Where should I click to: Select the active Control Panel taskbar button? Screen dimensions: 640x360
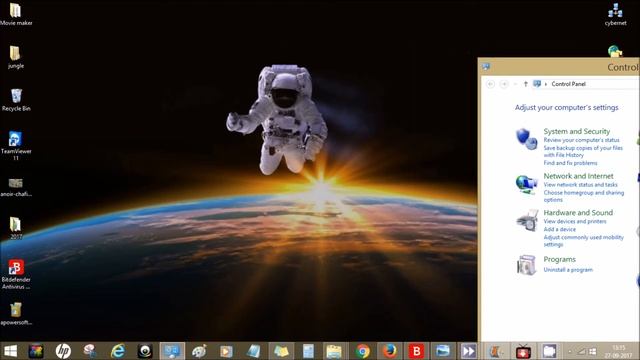(x=172, y=351)
